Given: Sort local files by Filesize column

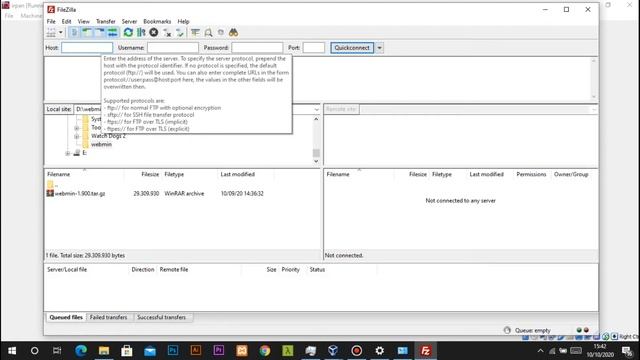Looking at the screenshot, I should pyautogui.click(x=150, y=174).
